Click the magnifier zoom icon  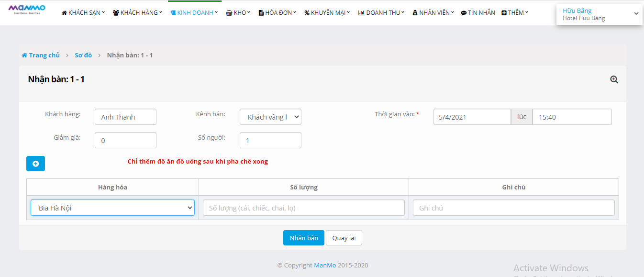point(614,80)
